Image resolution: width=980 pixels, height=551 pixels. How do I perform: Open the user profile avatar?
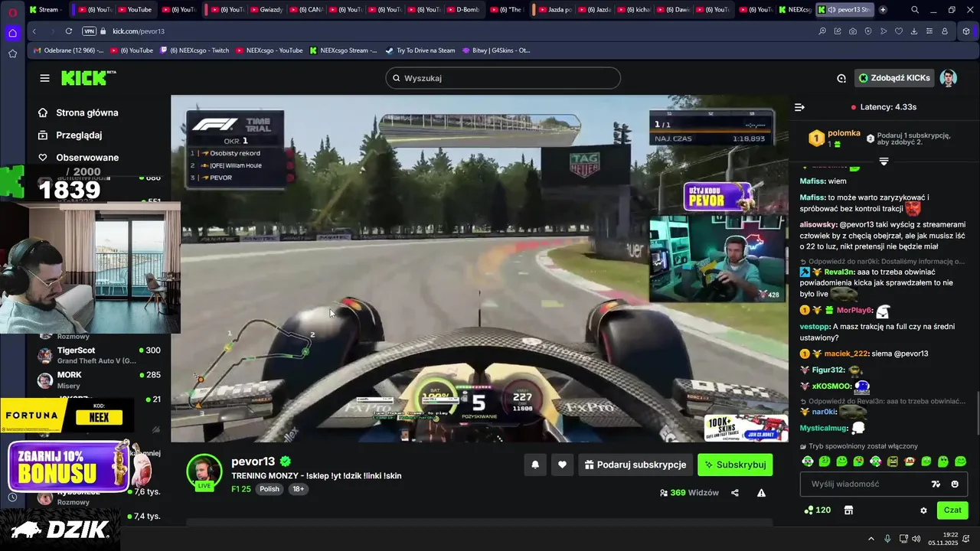[948, 78]
